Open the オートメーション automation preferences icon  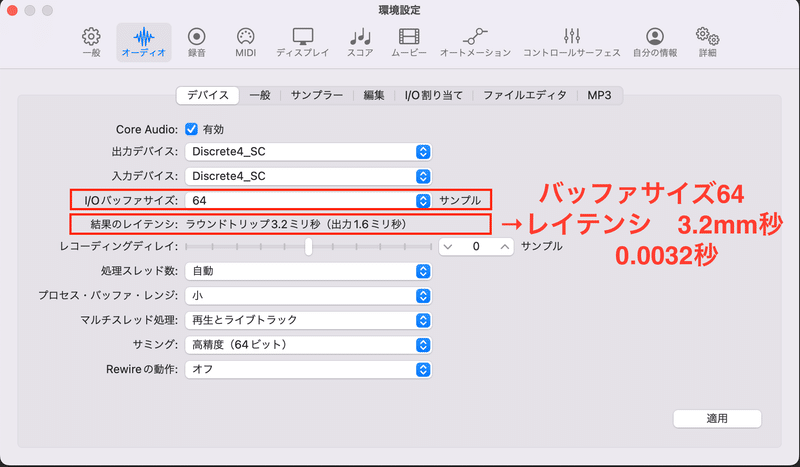tap(475, 42)
